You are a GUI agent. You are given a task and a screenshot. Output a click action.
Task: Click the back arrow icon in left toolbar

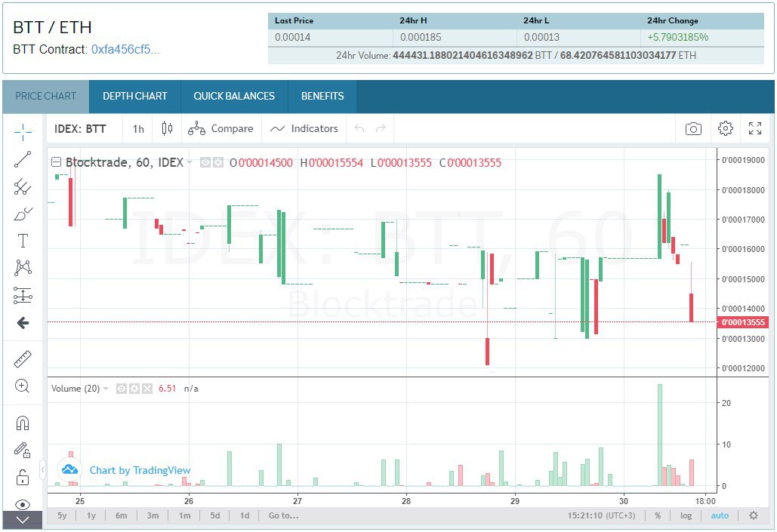23,323
